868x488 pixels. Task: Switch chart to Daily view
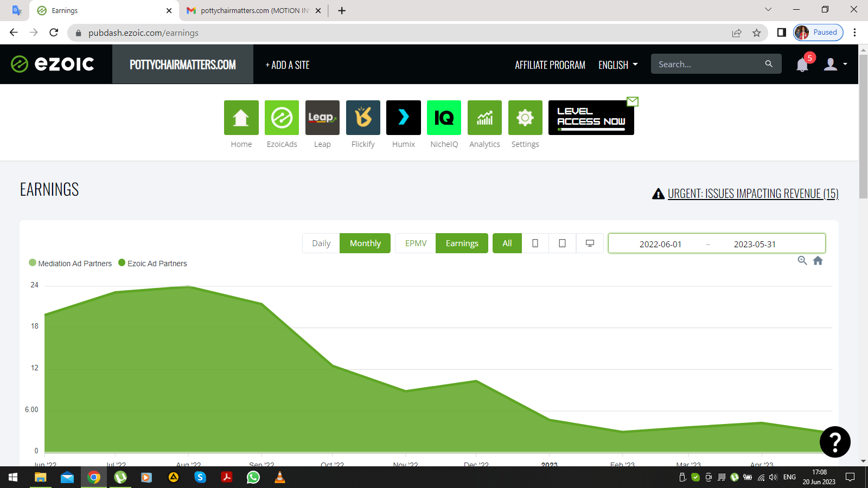coord(321,243)
